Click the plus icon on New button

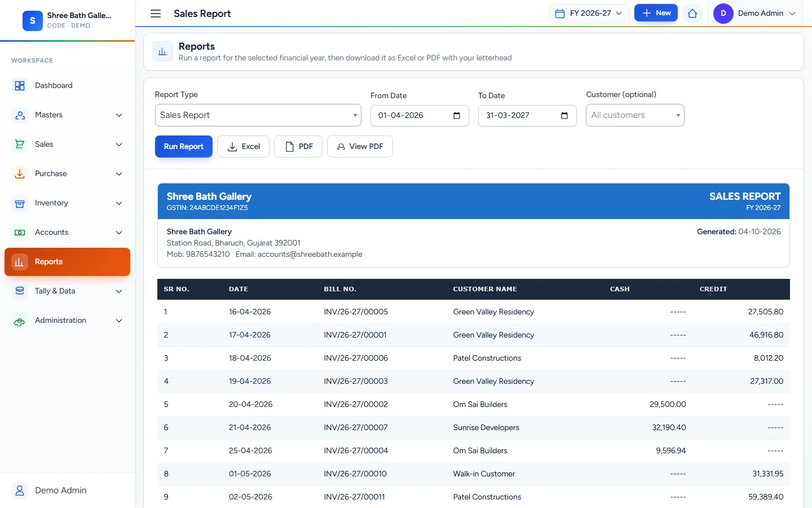tap(647, 13)
